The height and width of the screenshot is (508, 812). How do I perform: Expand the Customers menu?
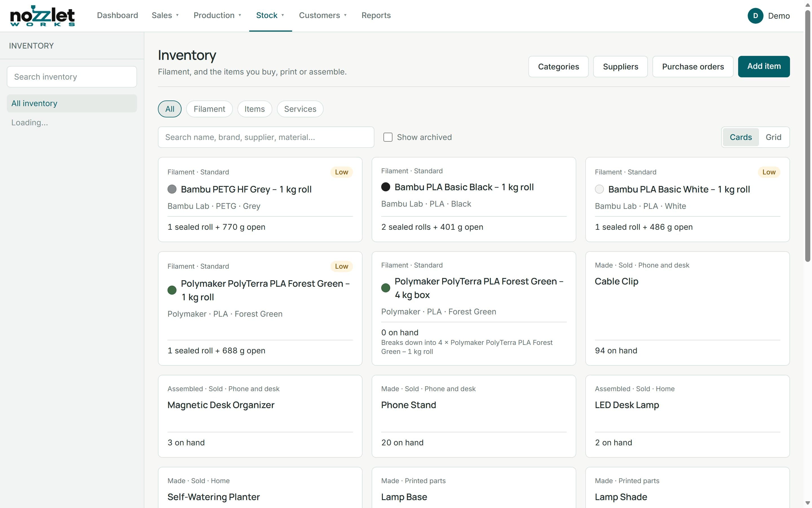[323, 16]
